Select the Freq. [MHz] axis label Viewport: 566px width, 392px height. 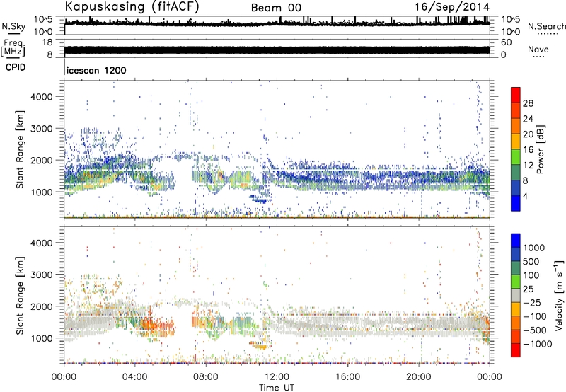tap(13, 48)
